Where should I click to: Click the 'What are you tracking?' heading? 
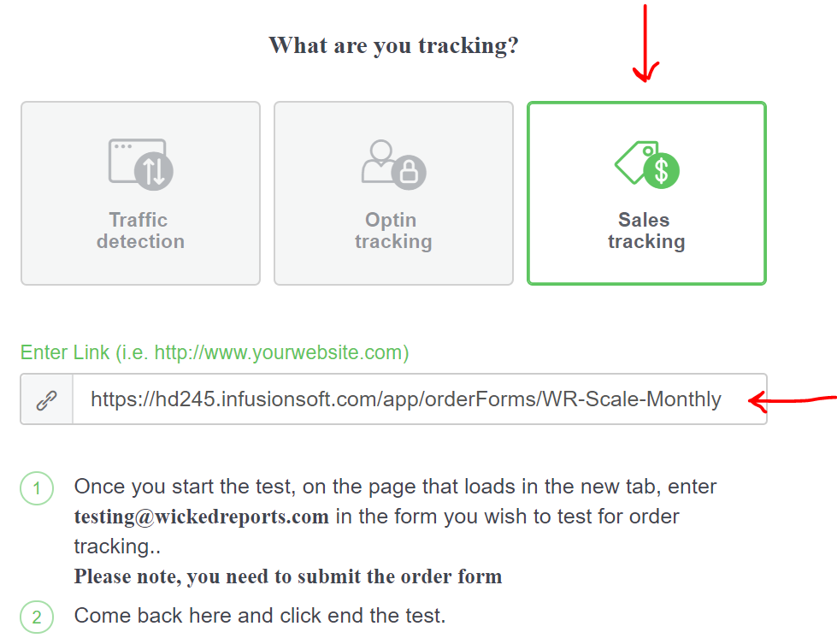[x=393, y=45]
